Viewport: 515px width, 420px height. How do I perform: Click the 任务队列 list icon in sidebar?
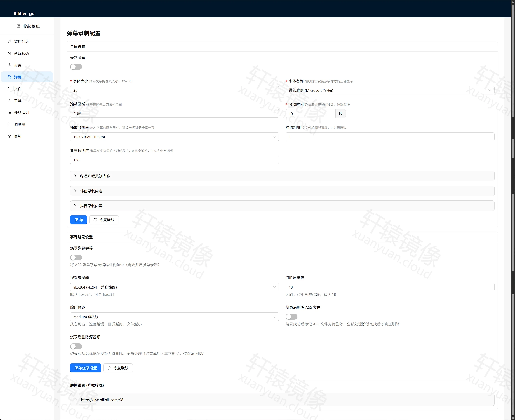(10, 113)
